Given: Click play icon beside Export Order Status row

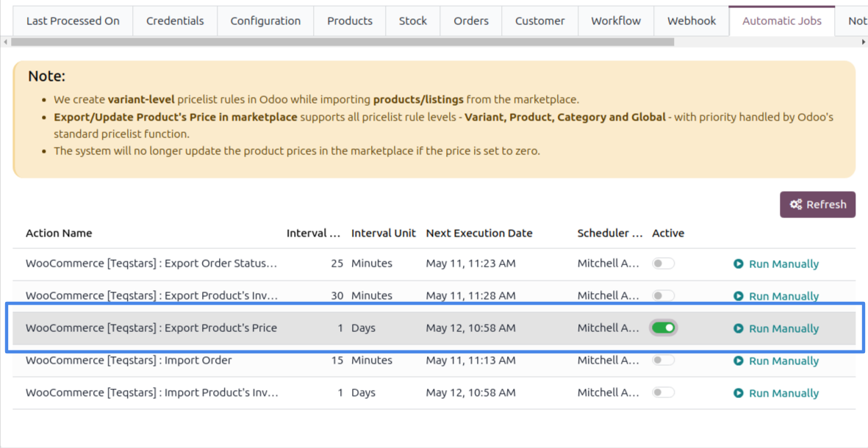Looking at the screenshot, I should (x=739, y=264).
